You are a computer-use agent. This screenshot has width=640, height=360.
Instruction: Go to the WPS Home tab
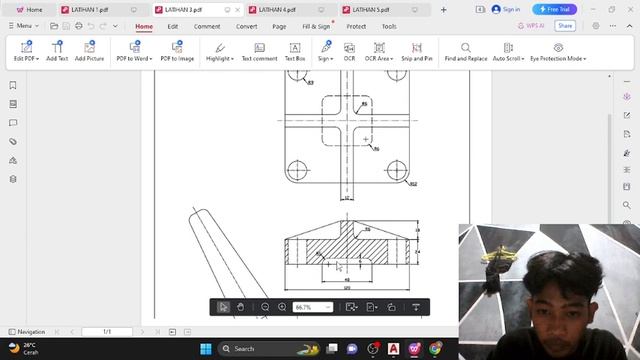pyautogui.click(x=29, y=9)
